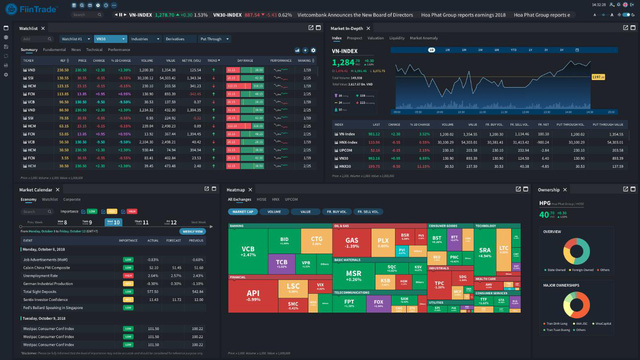640x360 pixels.
Task: Switch to Corporate tab in Market Calendar
Action: [x=72, y=200]
